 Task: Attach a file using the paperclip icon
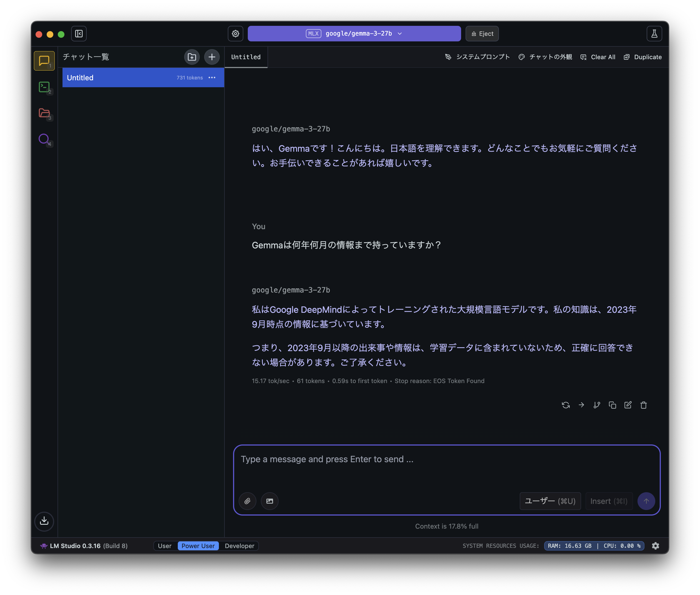pos(247,501)
